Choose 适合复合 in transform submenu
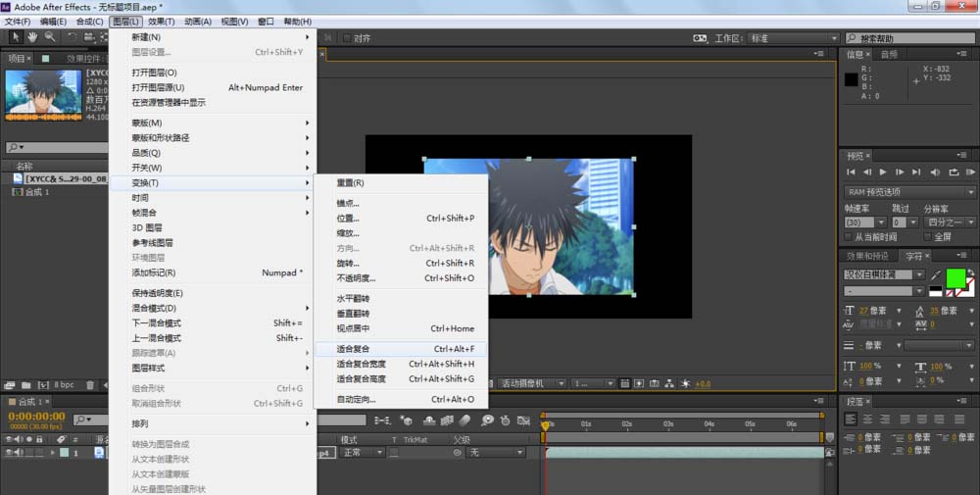980x495 pixels. coord(401,349)
